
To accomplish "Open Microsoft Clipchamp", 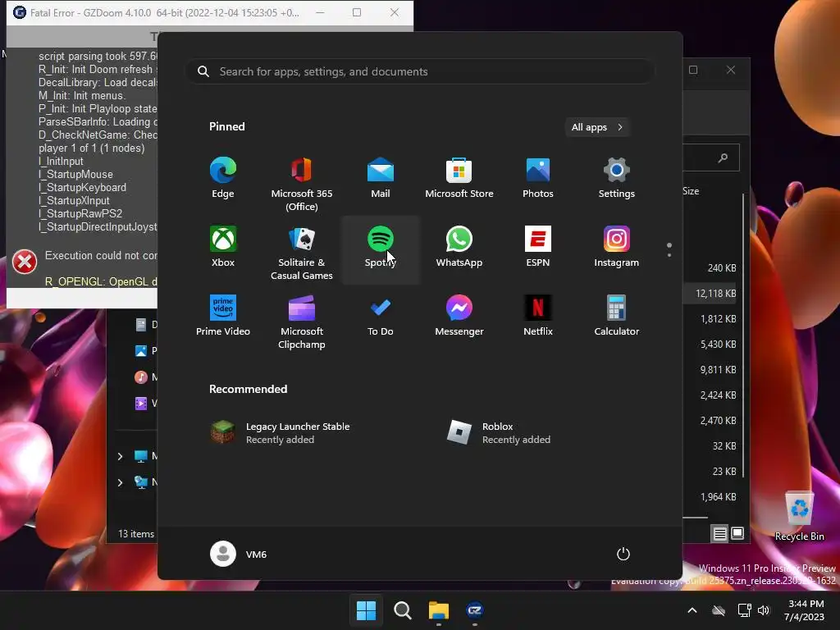I will click(302, 322).
